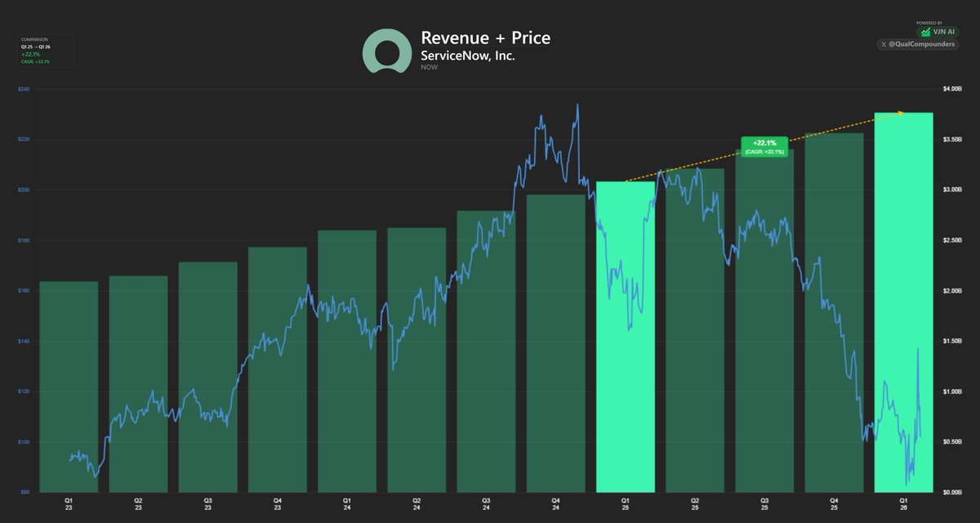This screenshot has width=980, height=523.
Task: Click the 'Q4 24' x-axis label
Action: [x=555, y=503]
